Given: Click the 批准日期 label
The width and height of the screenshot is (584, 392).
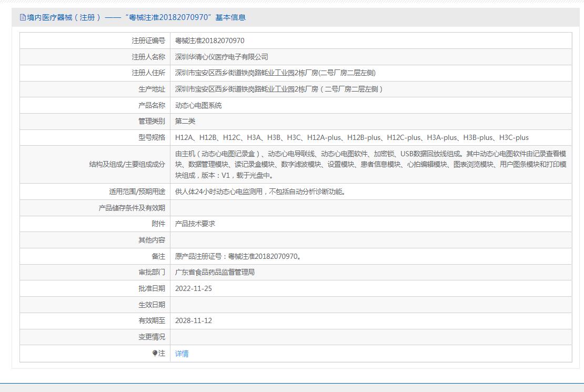Looking at the screenshot, I should tap(152, 288).
